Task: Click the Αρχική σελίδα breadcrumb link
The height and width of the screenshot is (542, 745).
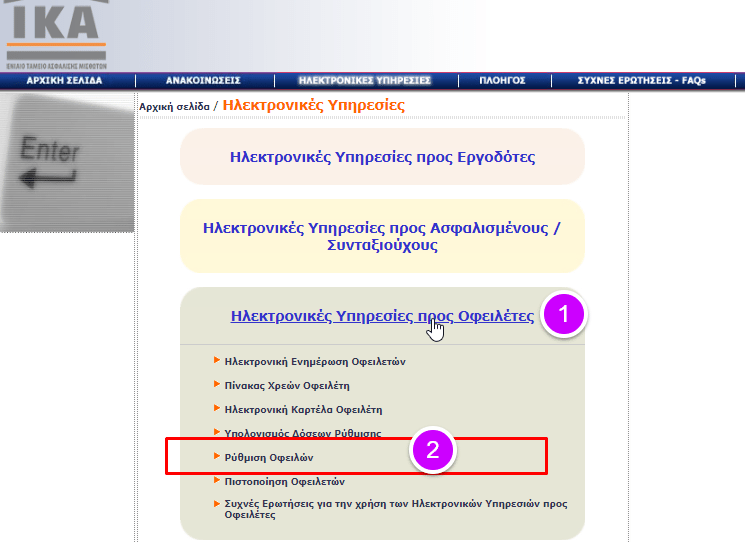Action: [x=174, y=106]
